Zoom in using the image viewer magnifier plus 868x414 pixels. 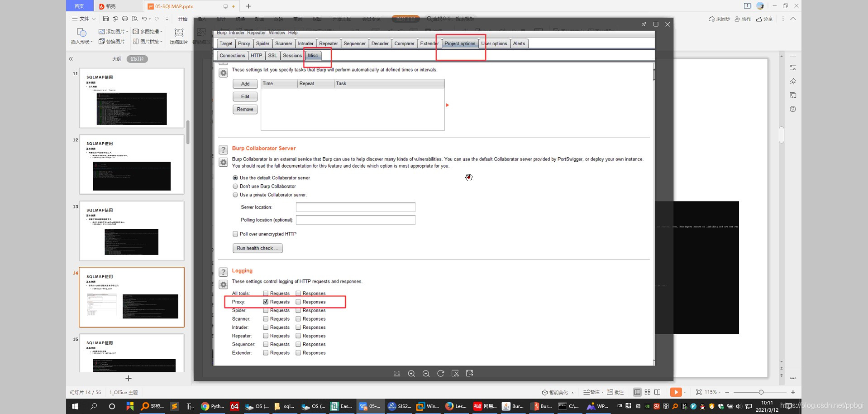[x=411, y=373]
